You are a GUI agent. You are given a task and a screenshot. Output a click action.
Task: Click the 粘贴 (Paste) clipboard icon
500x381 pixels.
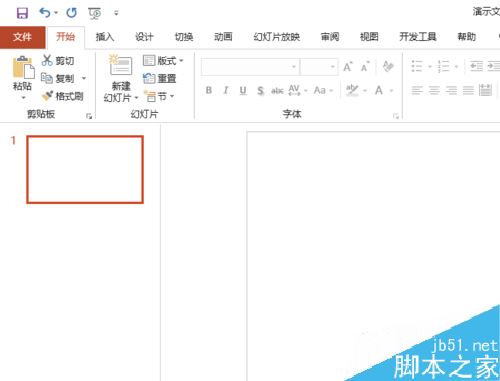(23, 67)
